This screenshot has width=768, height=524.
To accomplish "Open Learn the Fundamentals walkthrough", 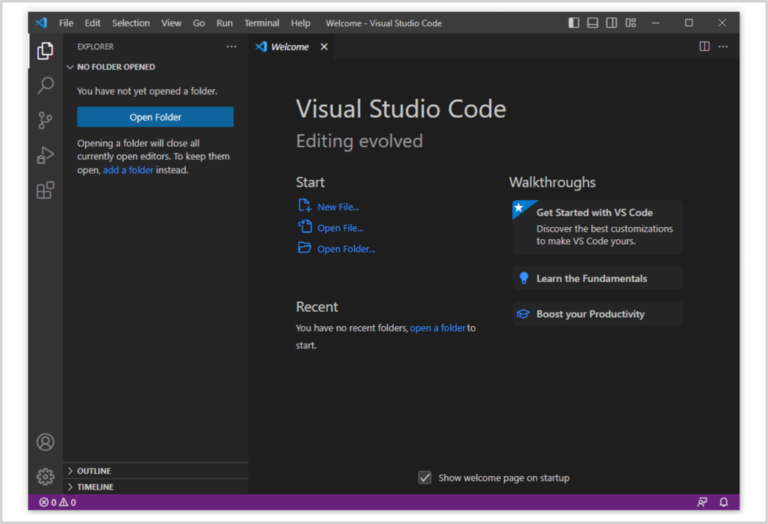I will (x=597, y=278).
